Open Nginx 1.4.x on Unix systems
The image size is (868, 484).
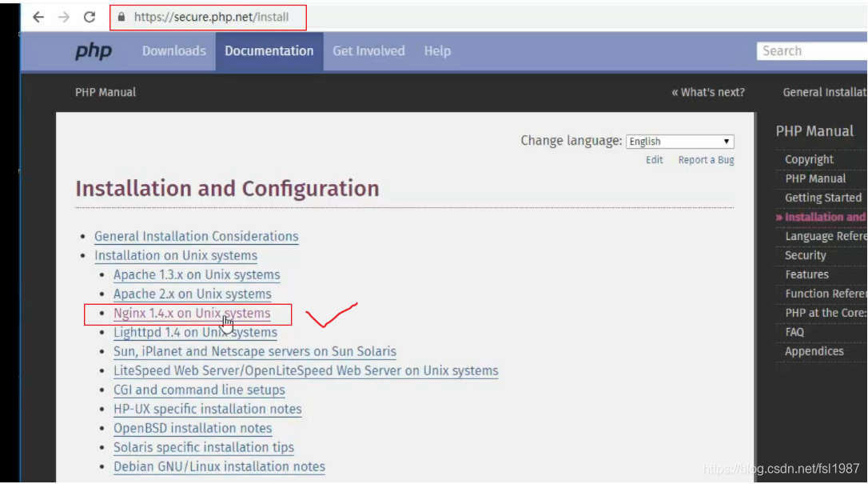point(192,314)
